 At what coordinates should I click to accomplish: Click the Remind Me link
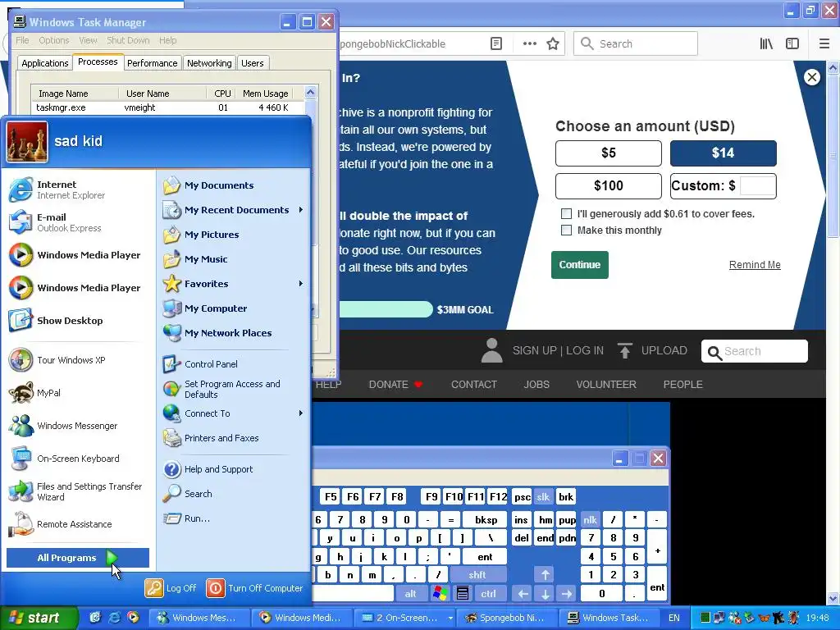755,265
